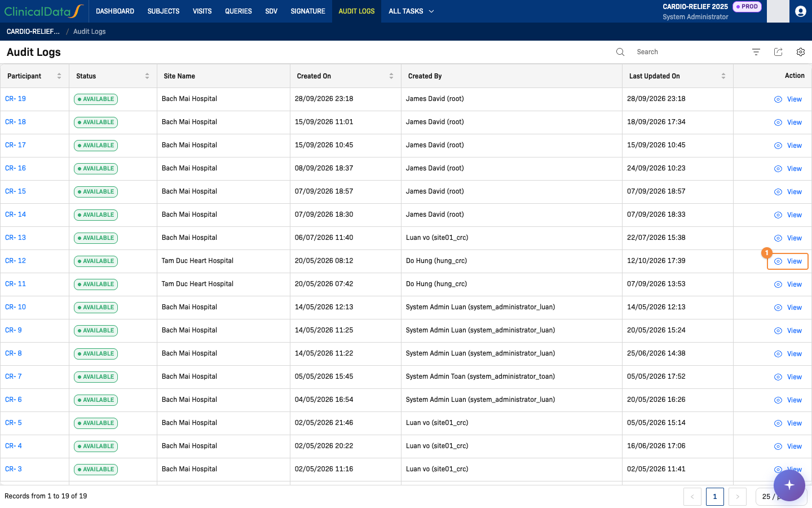Open the filter icon above the table
This screenshot has height=508, width=812.
point(756,52)
